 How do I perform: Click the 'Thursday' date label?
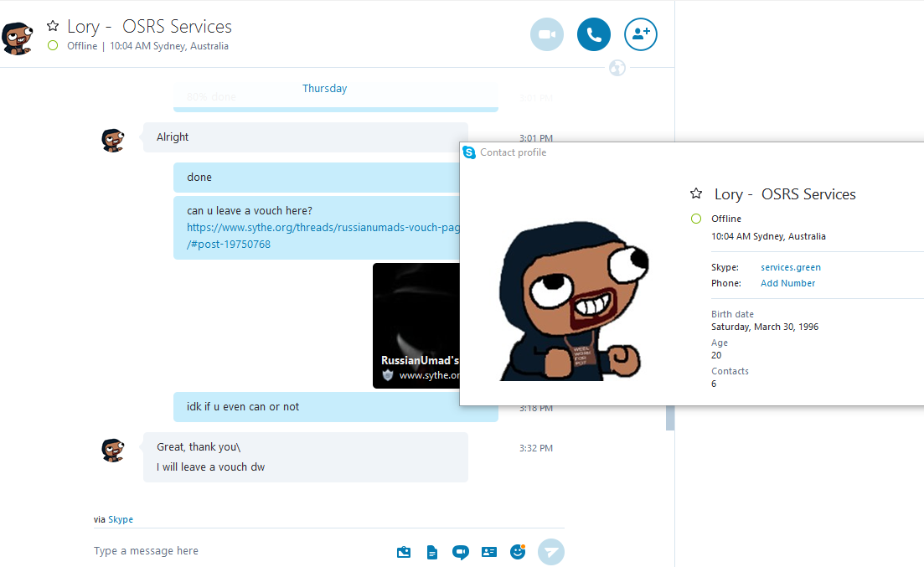[325, 89]
